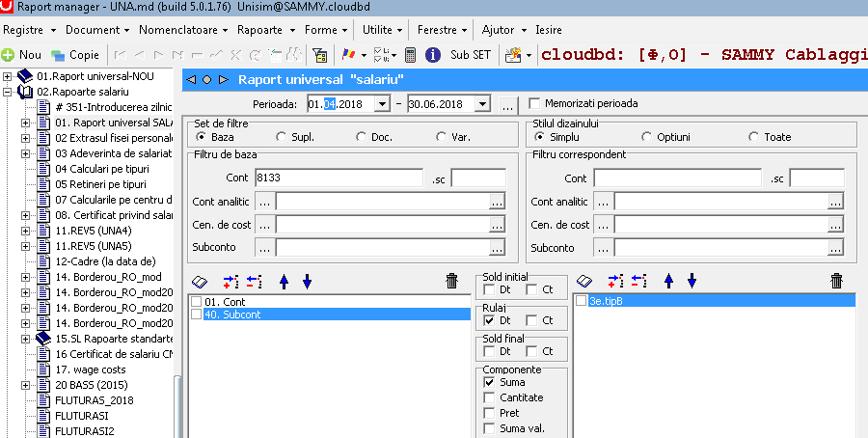
Task: Open the Nomenclatoare menu
Action: tap(183, 30)
